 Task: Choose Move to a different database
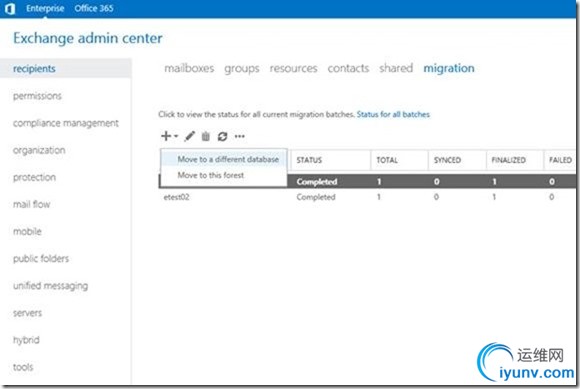coord(224,159)
